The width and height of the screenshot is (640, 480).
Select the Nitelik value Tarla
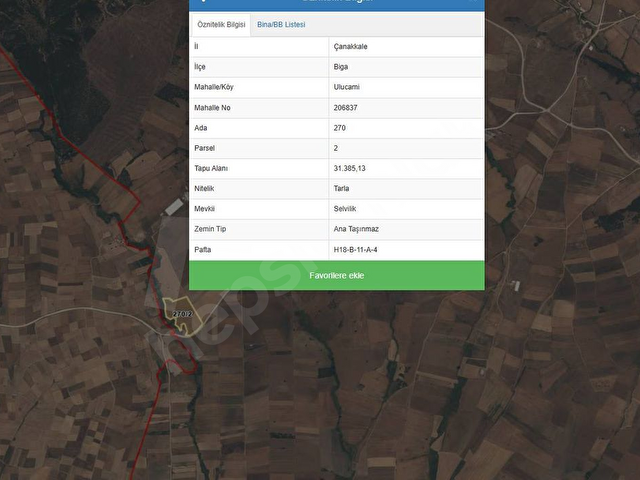click(341, 189)
